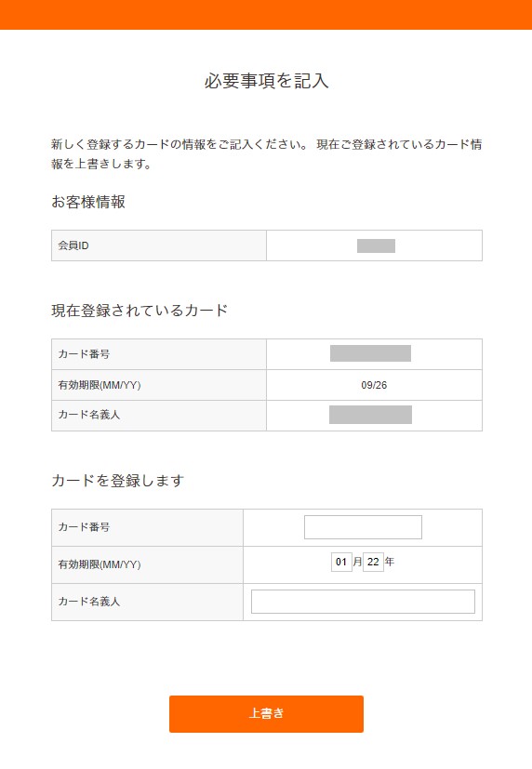Click the カードを登録します section heading
Image resolution: width=532 pixels, height=769 pixels.
click(118, 481)
